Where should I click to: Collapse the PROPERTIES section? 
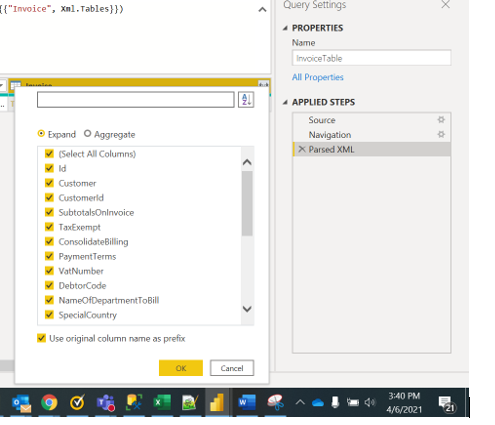tap(285, 28)
